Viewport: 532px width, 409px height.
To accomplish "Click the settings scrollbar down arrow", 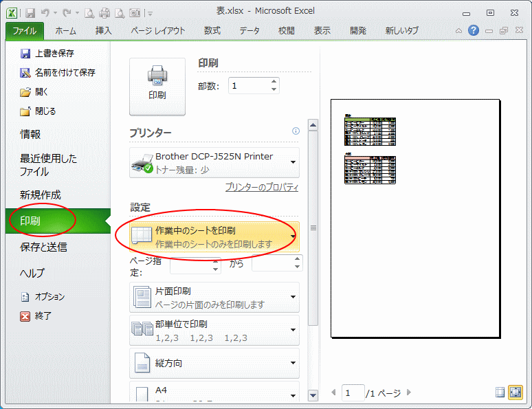I will click(x=313, y=395).
